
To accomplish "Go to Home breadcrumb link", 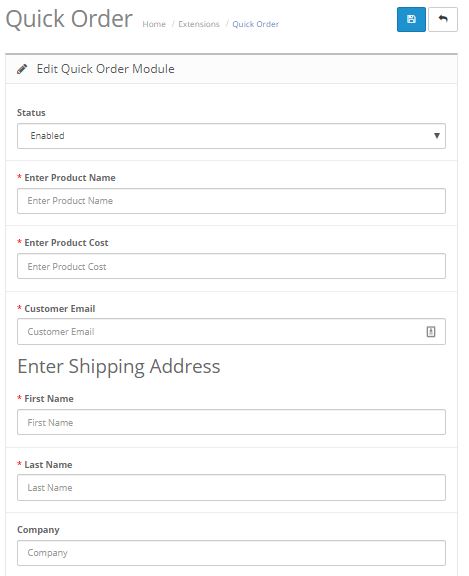I will 154,24.
